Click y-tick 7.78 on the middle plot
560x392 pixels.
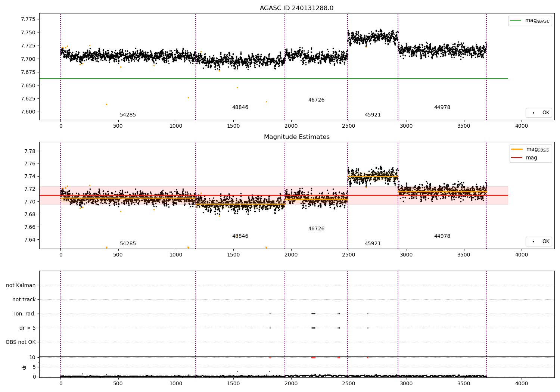(x=30, y=151)
